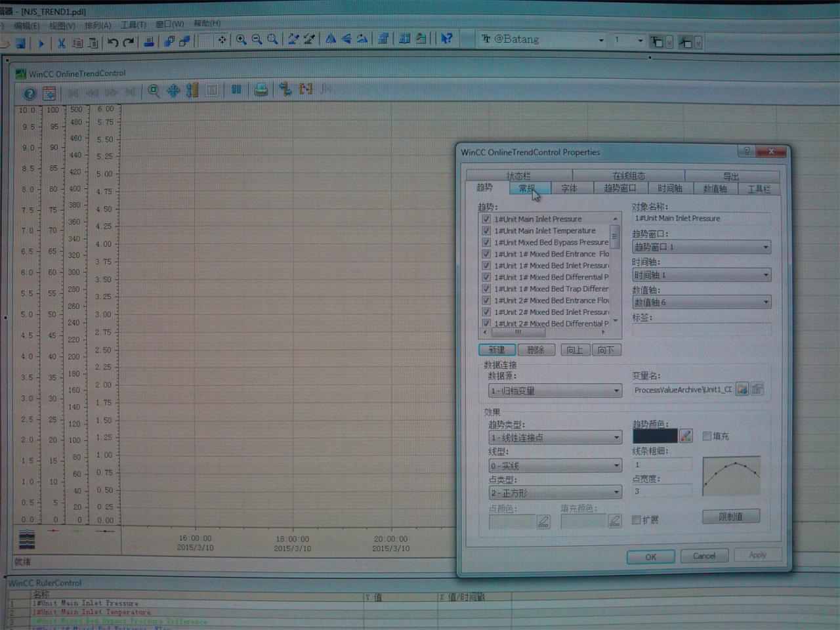Uncheck 1#Unit Mixed Bed Bypass Pressure trend
Screen dimensions: 840x630
point(486,242)
